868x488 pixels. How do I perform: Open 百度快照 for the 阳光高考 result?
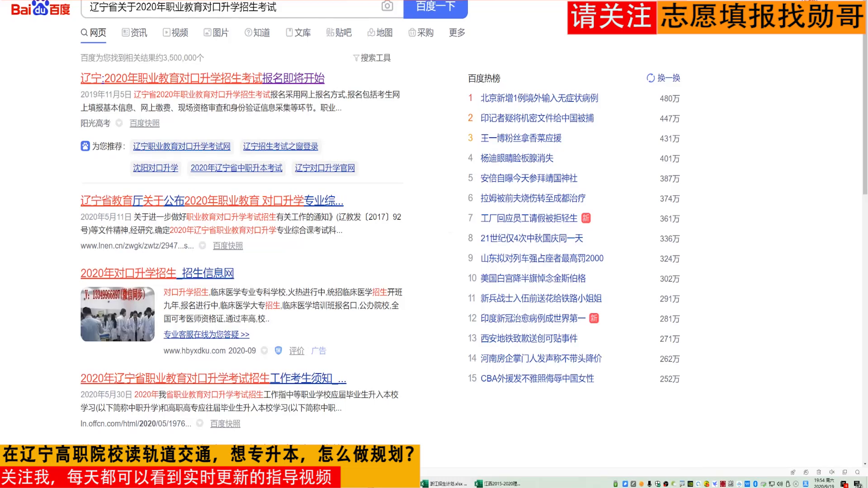(145, 123)
